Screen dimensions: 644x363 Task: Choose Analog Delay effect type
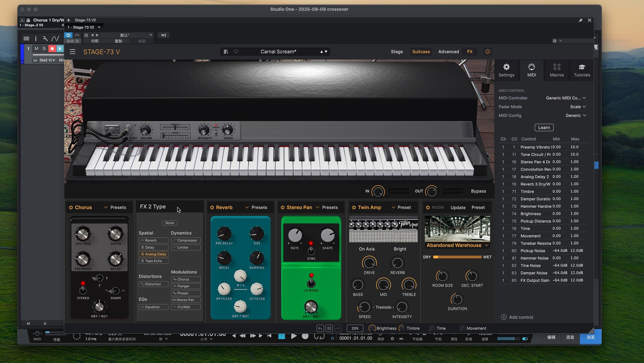pyautogui.click(x=153, y=254)
